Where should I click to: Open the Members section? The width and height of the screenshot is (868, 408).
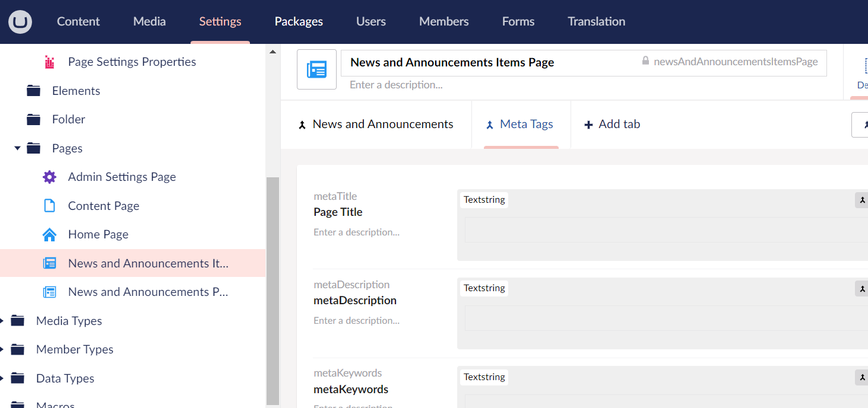pos(444,21)
